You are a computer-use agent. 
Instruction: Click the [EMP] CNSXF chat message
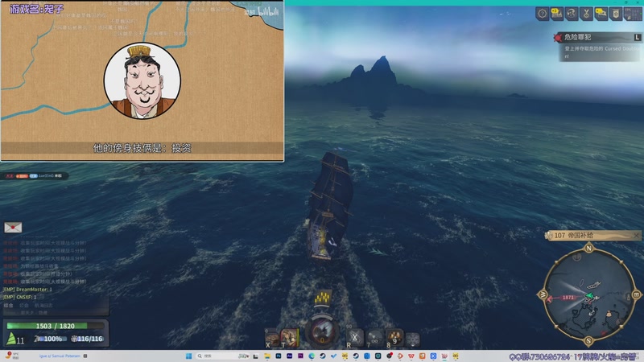click(x=19, y=297)
